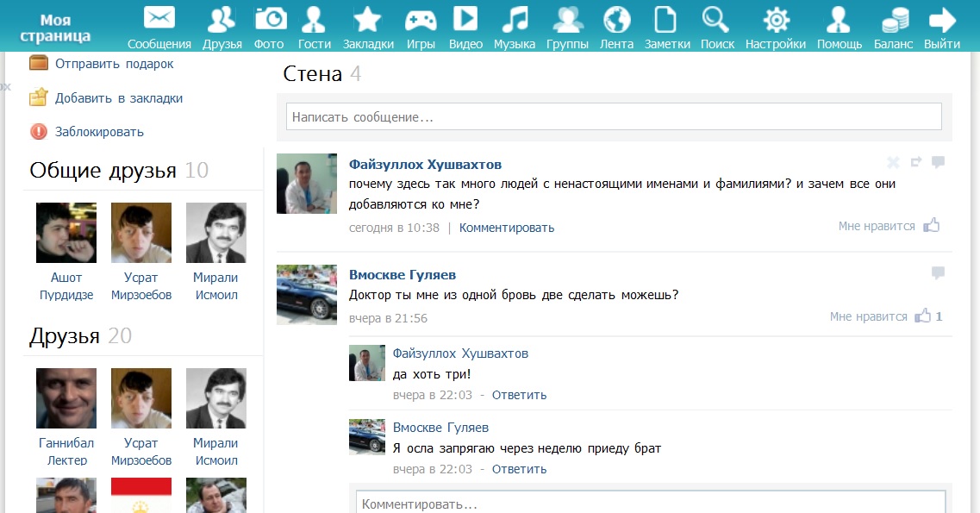Click Ганнибал Лектер avatar in Друзья
Screen dimensions: 980x513
coord(66,398)
